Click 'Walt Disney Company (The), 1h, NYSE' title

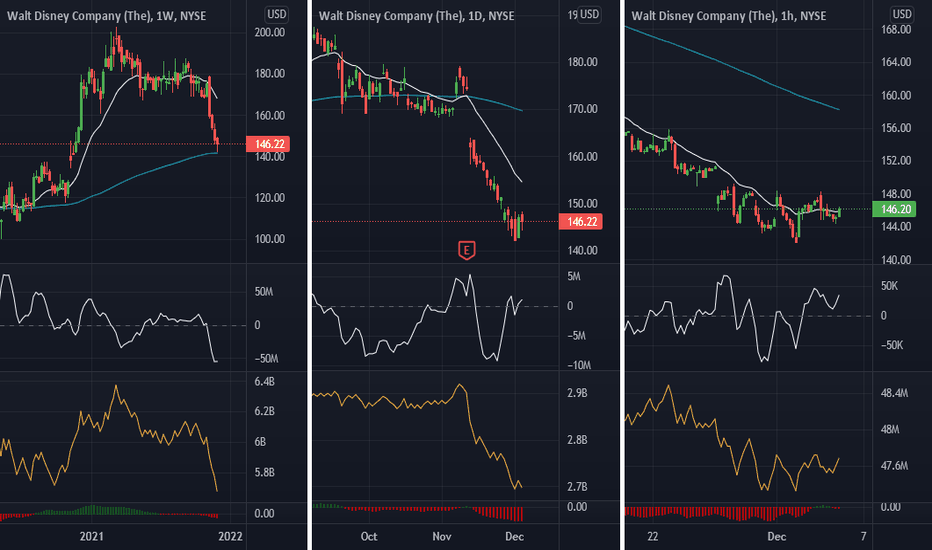tap(729, 16)
